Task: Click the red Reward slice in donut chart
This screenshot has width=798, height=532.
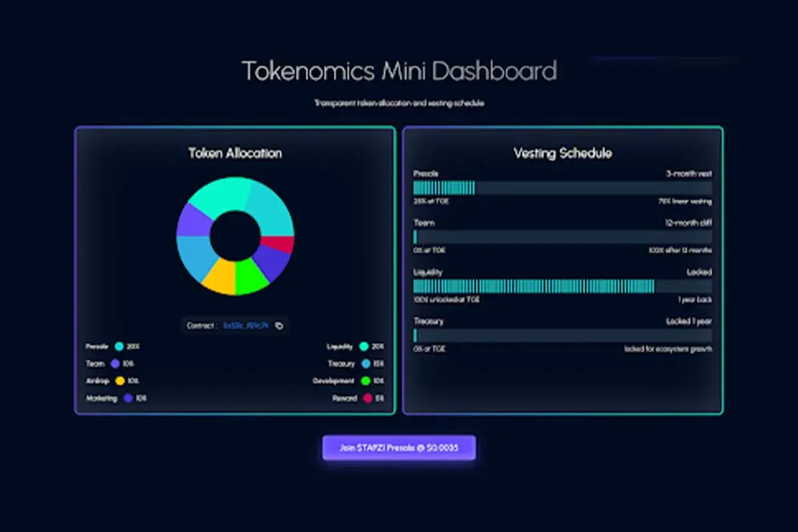Action: tap(277, 244)
